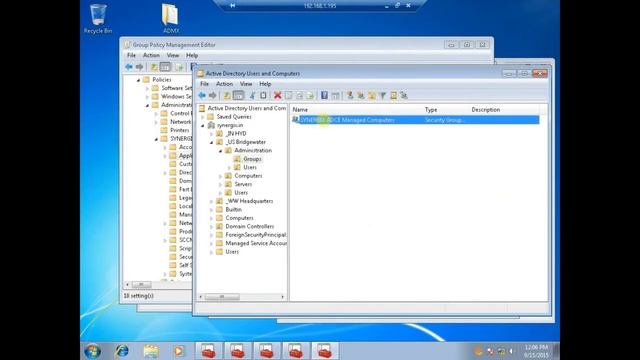This screenshot has height=360, width=640.
Task: Click the Add to group icon
Action: point(404,96)
